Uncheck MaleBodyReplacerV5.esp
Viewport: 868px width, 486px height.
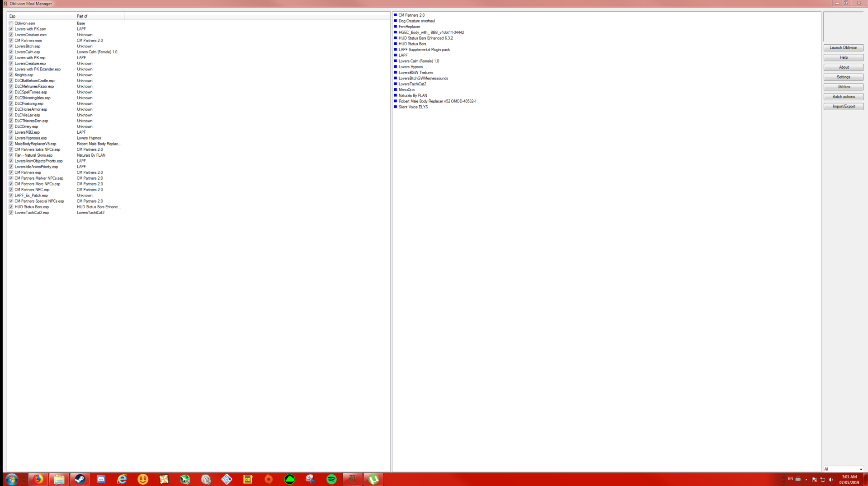coord(11,144)
